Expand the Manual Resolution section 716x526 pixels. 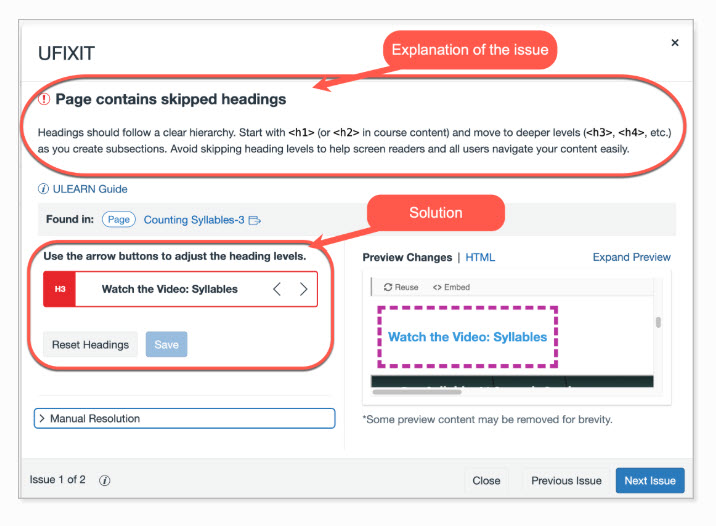point(184,418)
